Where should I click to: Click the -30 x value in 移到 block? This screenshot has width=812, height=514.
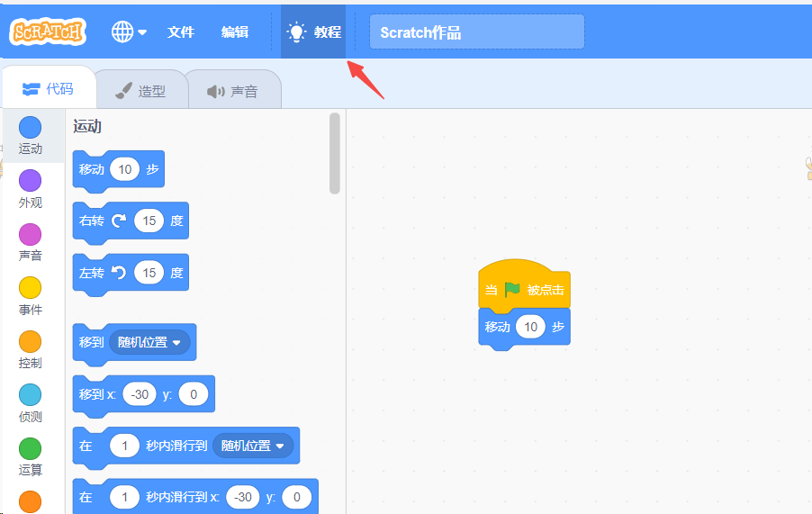click(140, 394)
